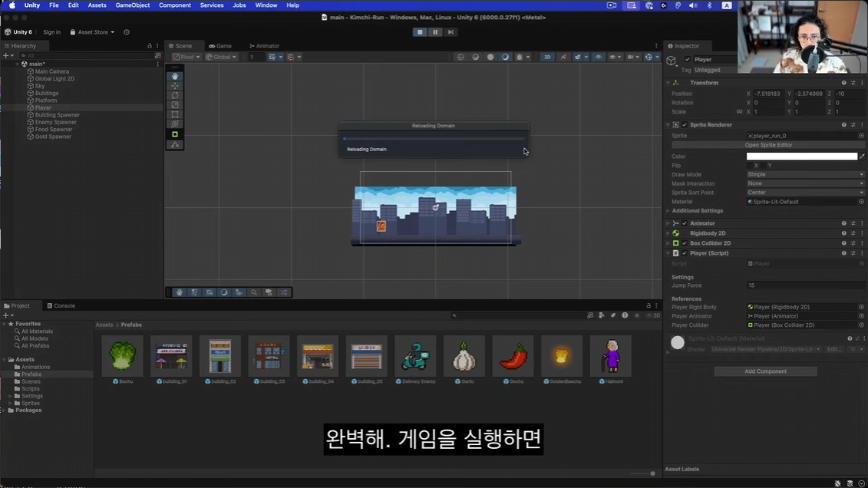Open the GameObject menu
Screen dimensions: 868x488
[x=132, y=5]
